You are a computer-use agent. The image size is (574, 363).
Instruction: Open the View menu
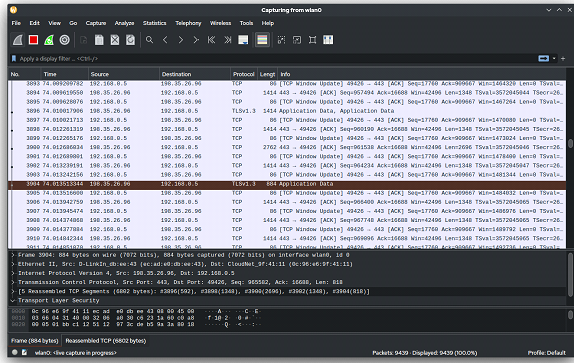point(55,23)
